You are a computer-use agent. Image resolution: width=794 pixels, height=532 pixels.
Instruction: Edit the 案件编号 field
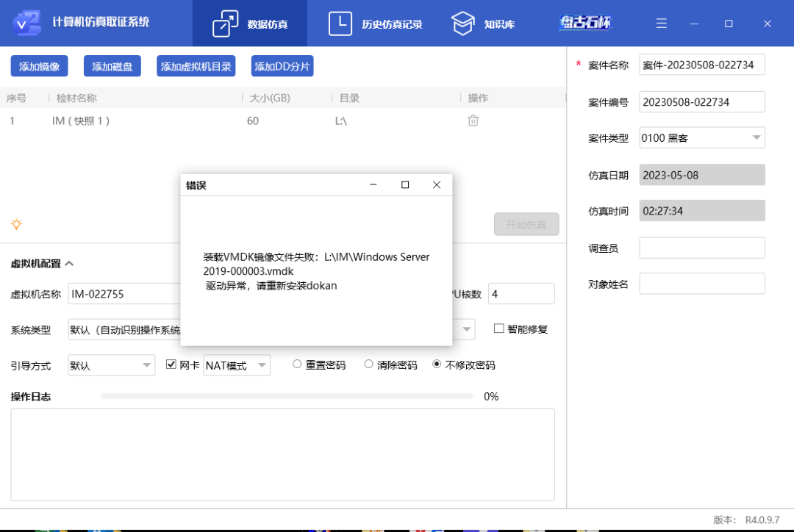point(702,101)
